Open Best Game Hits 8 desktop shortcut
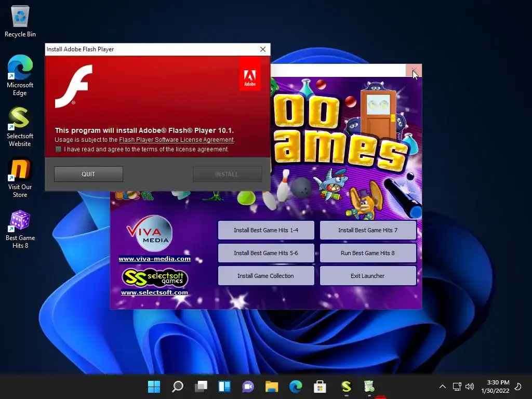 [x=20, y=229]
